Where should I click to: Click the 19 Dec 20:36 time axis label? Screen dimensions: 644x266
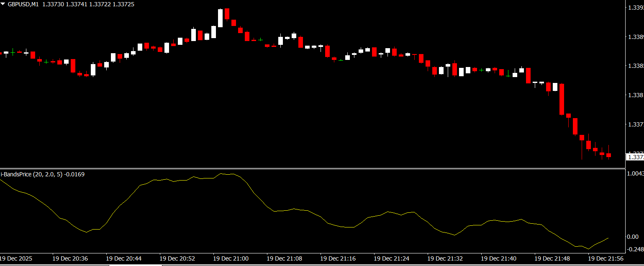(70, 258)
